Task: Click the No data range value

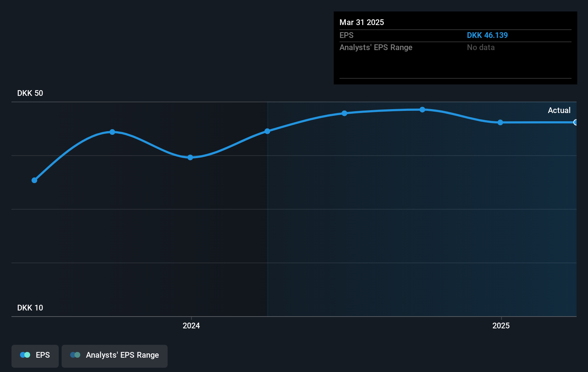Action: [481, 48]
